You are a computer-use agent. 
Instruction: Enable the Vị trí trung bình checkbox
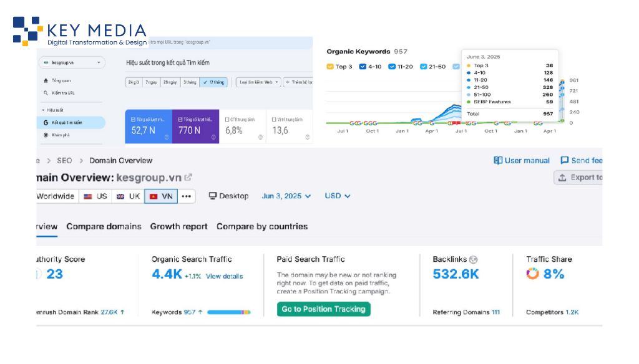[275, 120]
